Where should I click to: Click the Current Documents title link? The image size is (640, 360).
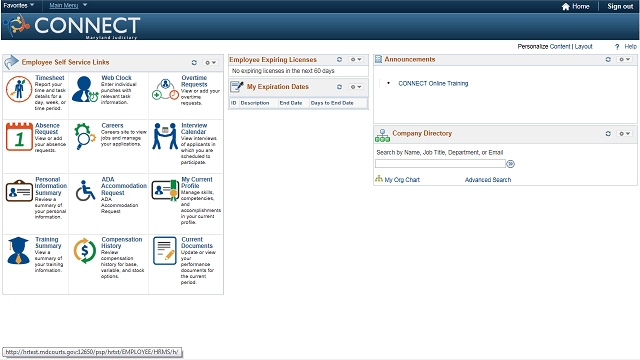pos(197,242)
